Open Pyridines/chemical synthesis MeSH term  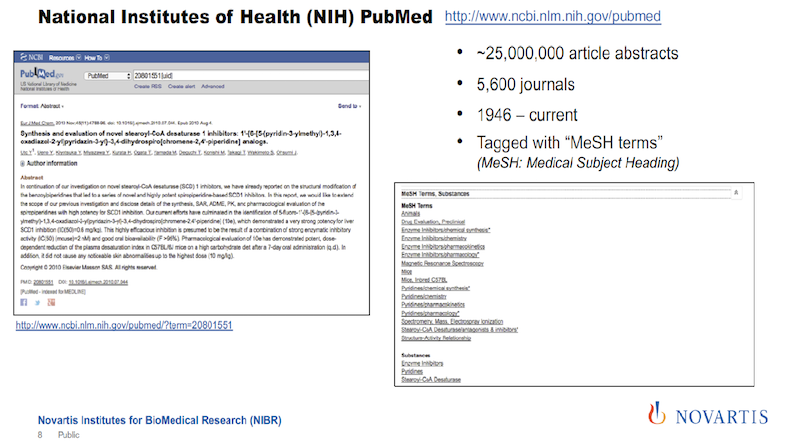[x=436, y=288]
